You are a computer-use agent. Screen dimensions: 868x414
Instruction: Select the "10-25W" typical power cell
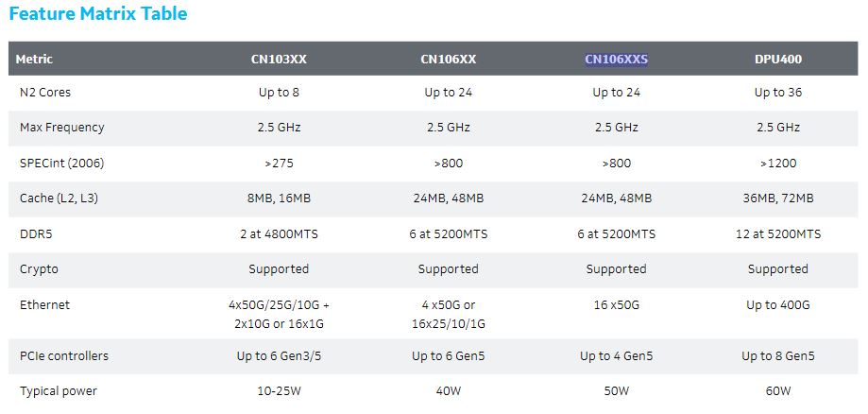click(278, 391)
